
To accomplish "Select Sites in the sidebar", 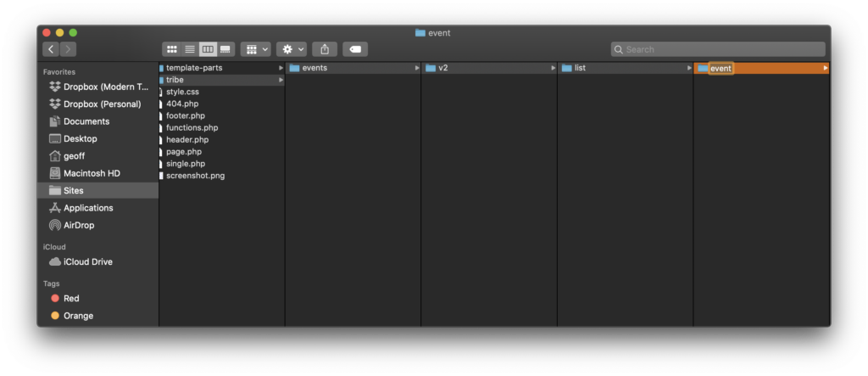I will tap(98, 190).
